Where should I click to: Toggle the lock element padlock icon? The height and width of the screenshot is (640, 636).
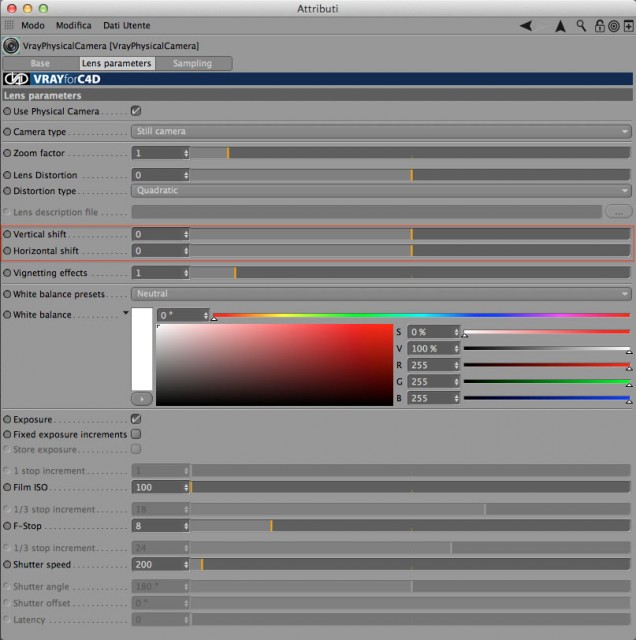pyautogui.click(x=599, y=26)
